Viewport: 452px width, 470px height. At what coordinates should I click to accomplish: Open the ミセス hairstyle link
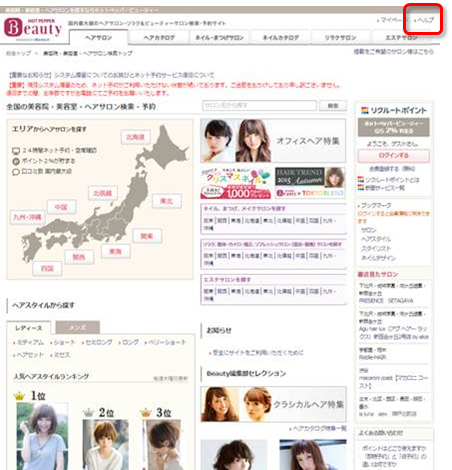point(62,355)
